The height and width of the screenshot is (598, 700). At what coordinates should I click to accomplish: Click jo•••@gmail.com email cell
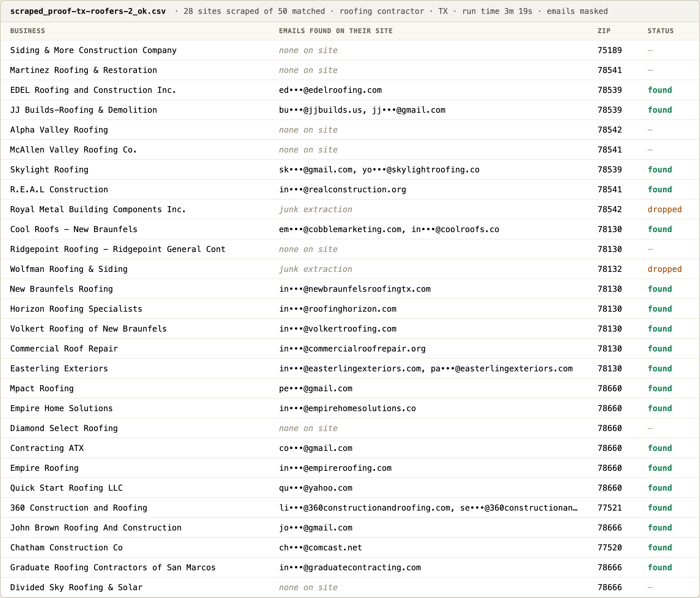pyautogui.click(x=316, y=528)
